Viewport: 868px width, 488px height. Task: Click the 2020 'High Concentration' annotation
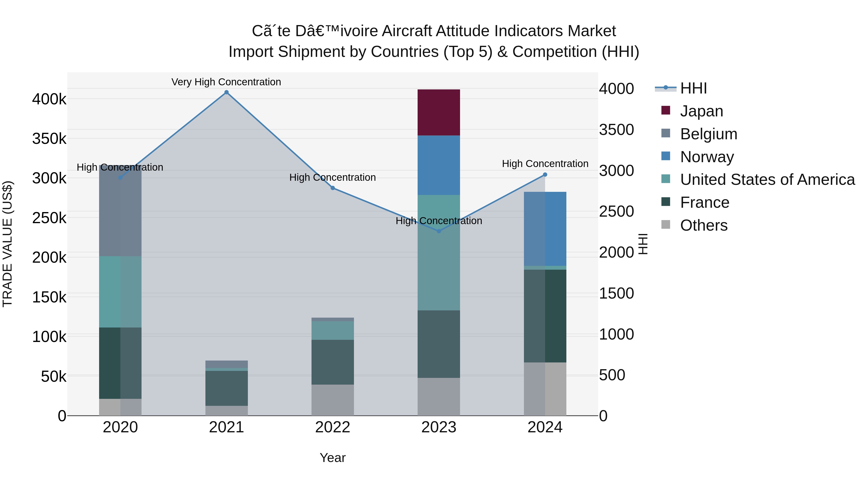[120, 167]
